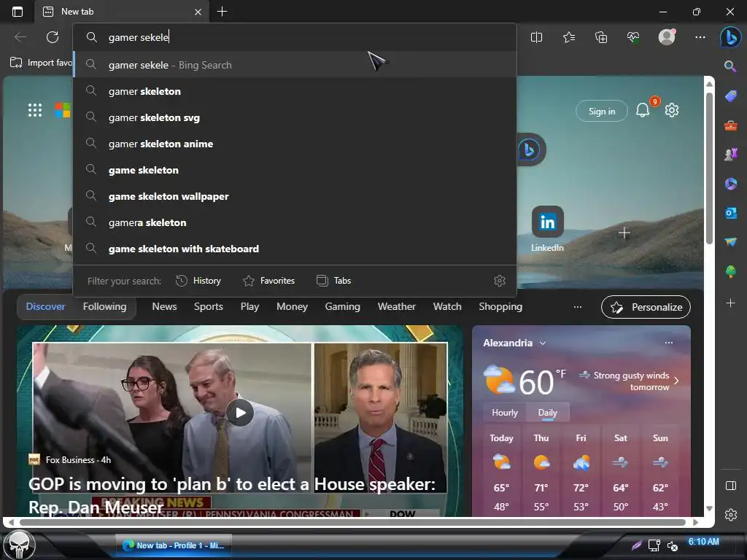Choose 'game skeleton' suggestion

pyautogui.click(x=295, y=170)
